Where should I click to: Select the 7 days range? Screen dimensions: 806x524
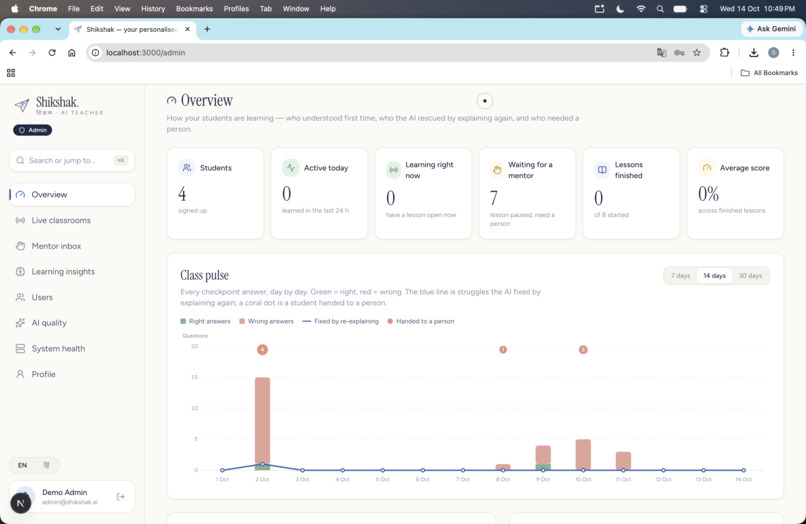680,276
